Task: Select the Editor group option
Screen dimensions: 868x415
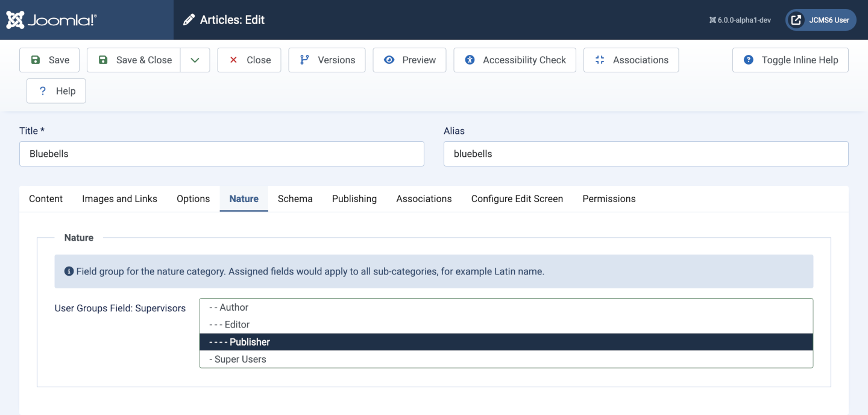Action: 422,324
